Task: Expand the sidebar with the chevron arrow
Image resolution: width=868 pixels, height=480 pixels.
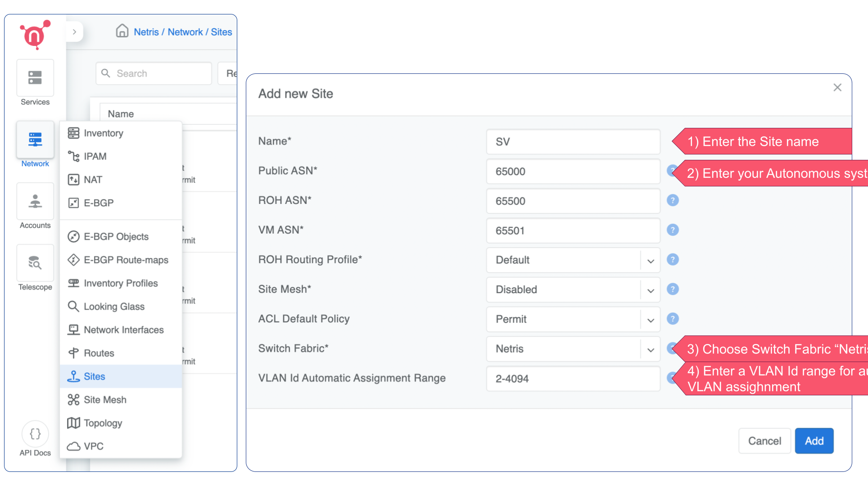Action: pos(75,32)
